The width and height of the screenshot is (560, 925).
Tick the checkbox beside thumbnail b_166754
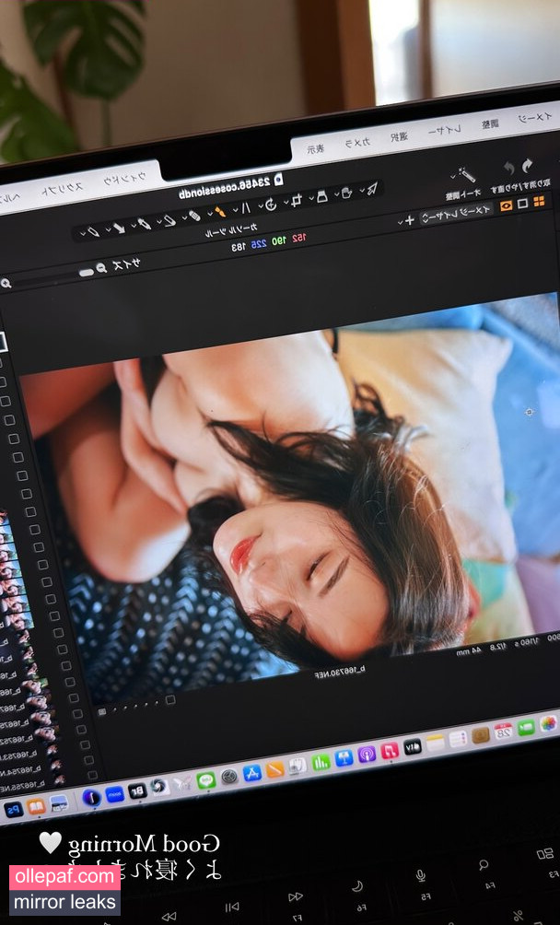pyautogui.click(x=88, y=760)
